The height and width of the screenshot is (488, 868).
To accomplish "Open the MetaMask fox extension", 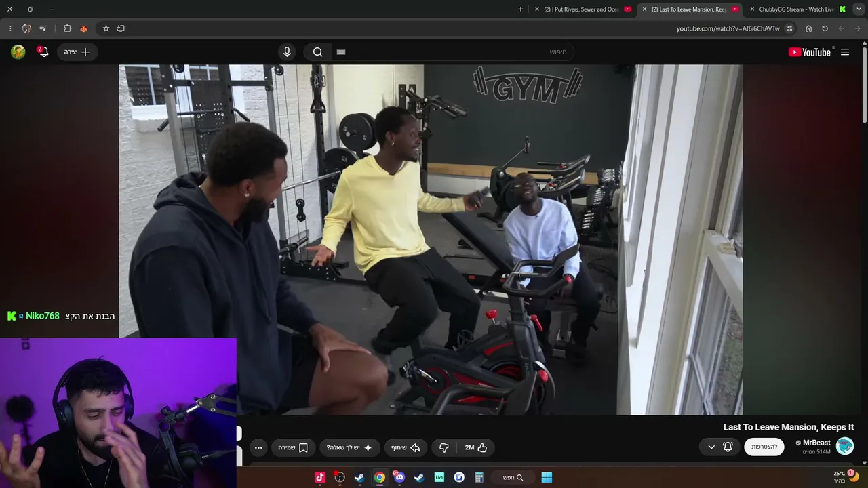I will 83,28.
